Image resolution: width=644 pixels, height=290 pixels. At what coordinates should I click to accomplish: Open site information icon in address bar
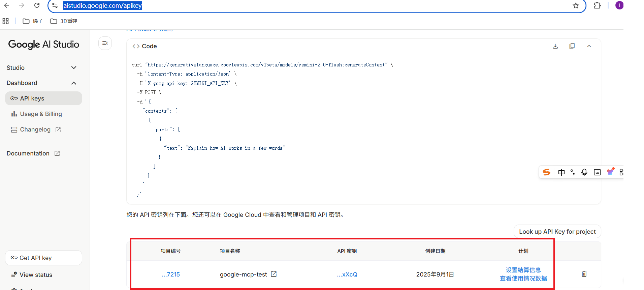click(x=55, y=5)
